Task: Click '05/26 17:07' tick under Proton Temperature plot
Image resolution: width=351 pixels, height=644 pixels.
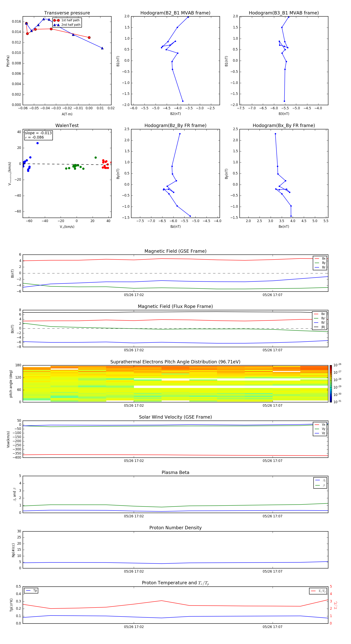Action: click(273, 627)
